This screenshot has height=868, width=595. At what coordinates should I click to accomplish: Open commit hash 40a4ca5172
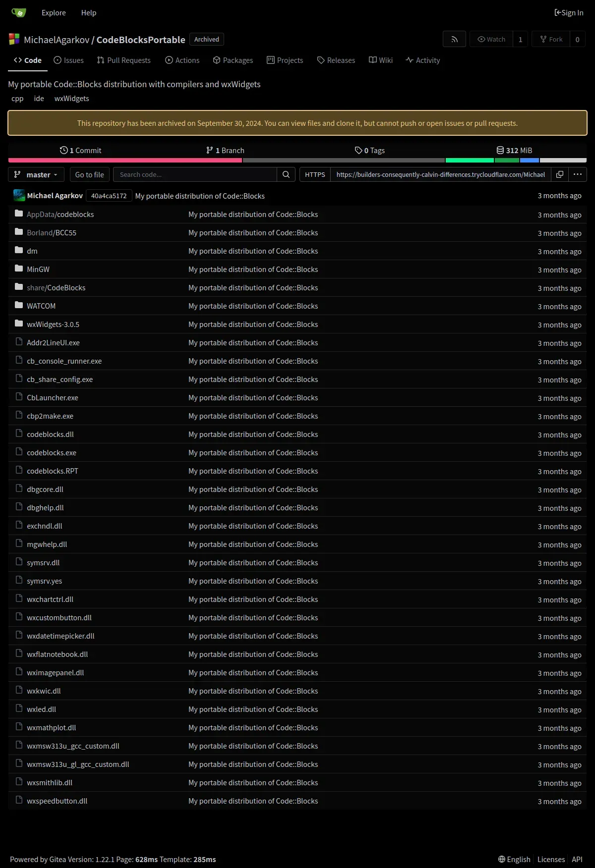[x=109, y=196]
